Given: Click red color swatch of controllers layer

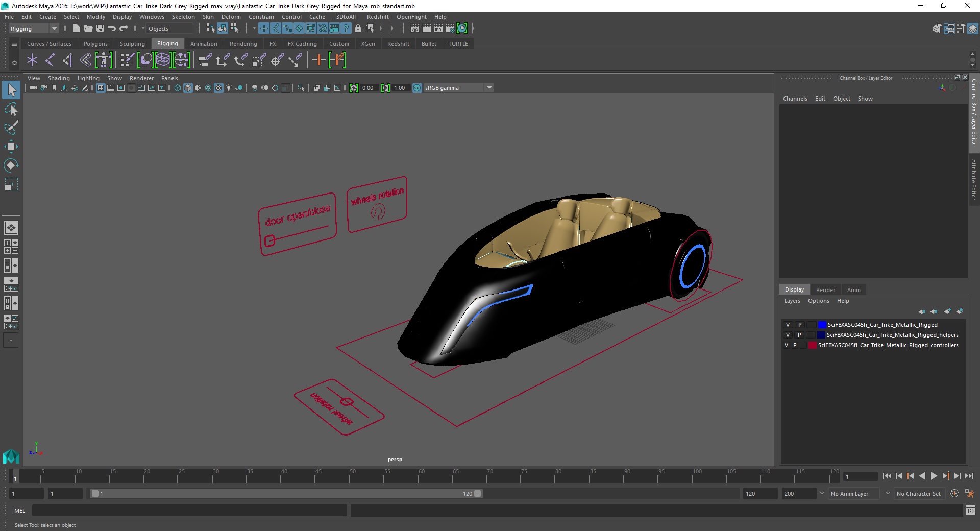Looking at the screenshot, I should pyautogui.click(x=812, y=345).
